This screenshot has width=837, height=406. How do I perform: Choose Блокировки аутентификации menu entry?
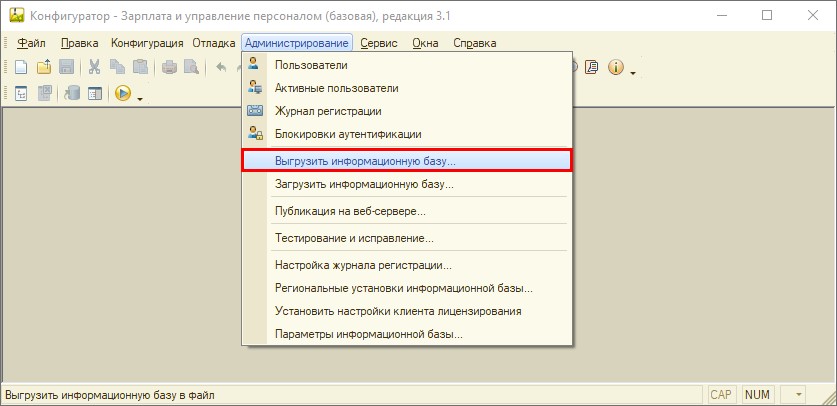tap(407, 134)
